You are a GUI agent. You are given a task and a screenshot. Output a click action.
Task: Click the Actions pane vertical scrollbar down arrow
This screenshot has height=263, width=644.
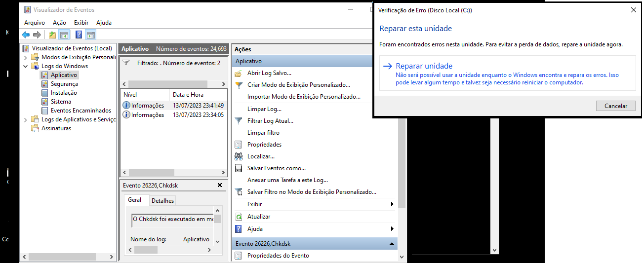(x=402, y=257)
